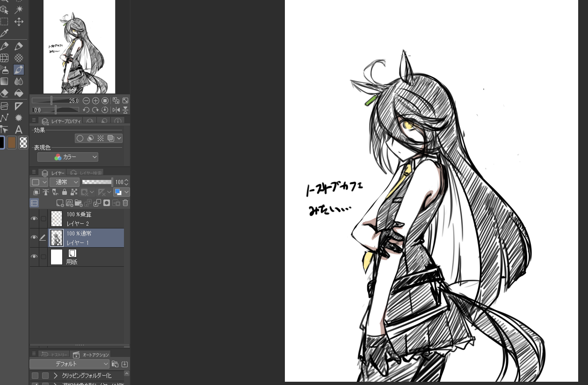
Task: Open the デフォルト auto action set dropdown
Action: pos(69,364)
